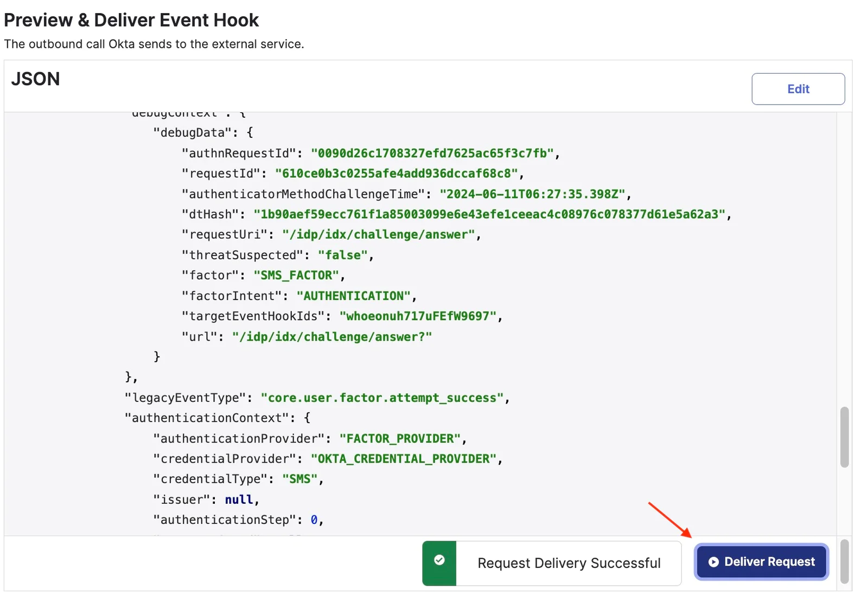
Task: Click the JSON panel vertical scrollbar thumb
Action: pyautogui.click(x=844, y=437)
